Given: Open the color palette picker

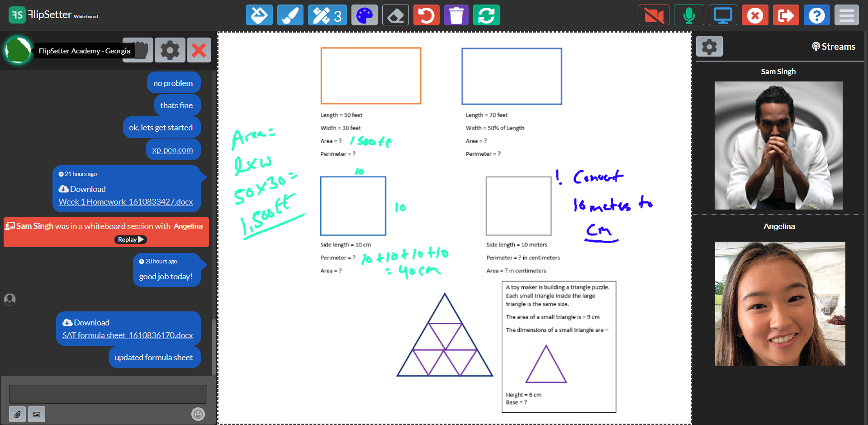Looking at the screenshot, I should click(365, 15).
